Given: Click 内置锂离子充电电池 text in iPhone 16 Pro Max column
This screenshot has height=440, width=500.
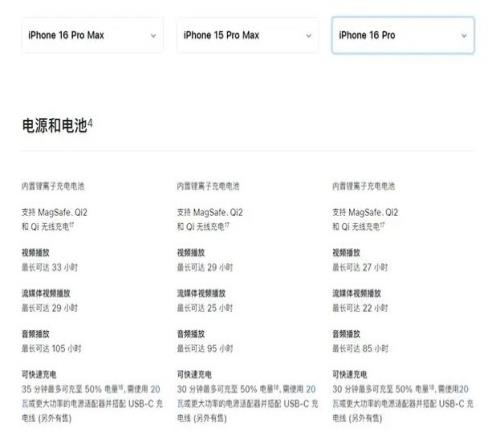Looking at the screenshot, I should (53, 186).
